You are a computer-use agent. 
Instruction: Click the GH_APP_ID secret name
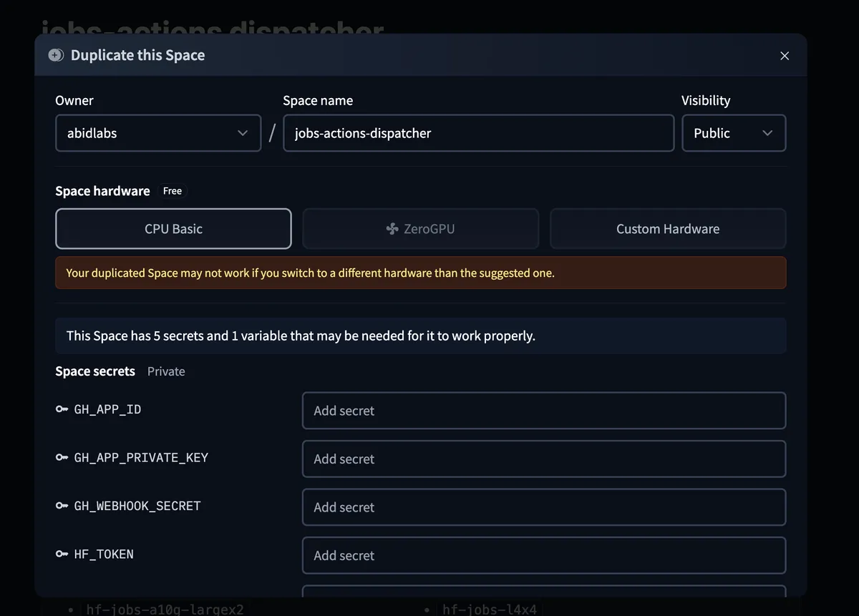click(x=107, y=409)
